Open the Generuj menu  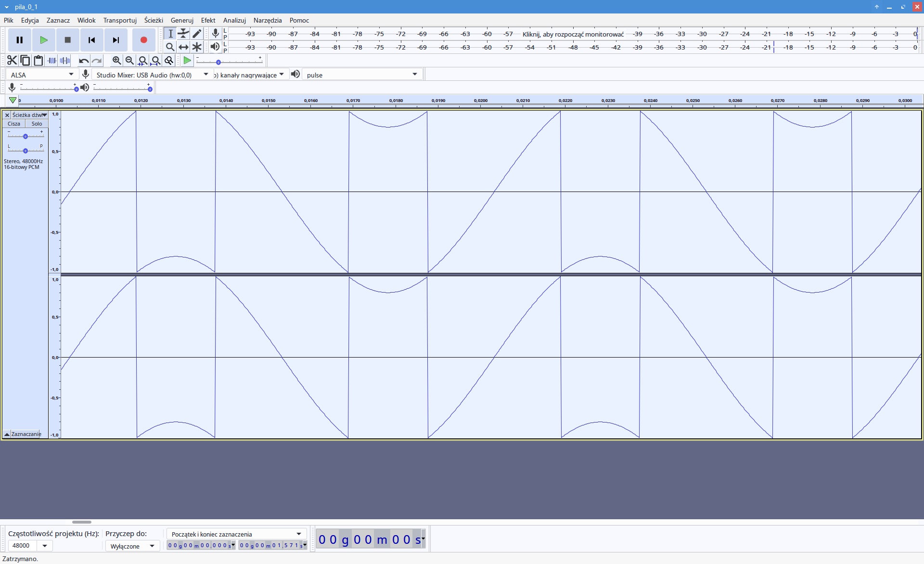click(181, 20)
